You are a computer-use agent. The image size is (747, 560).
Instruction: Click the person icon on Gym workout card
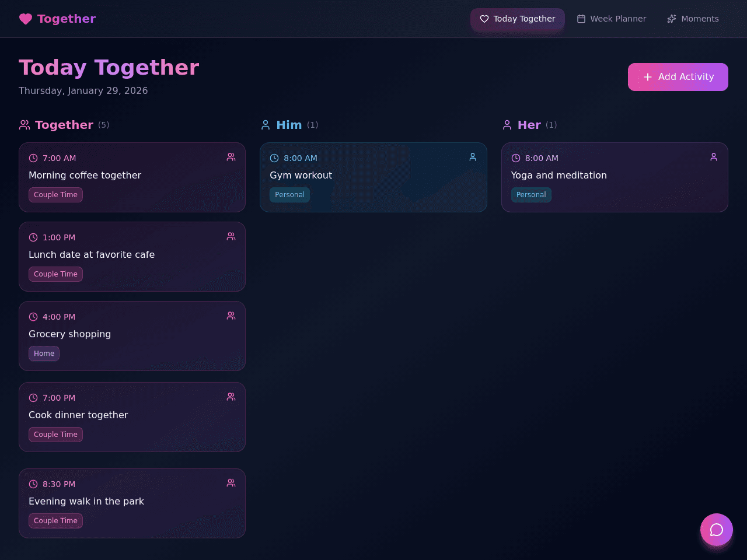473,157
